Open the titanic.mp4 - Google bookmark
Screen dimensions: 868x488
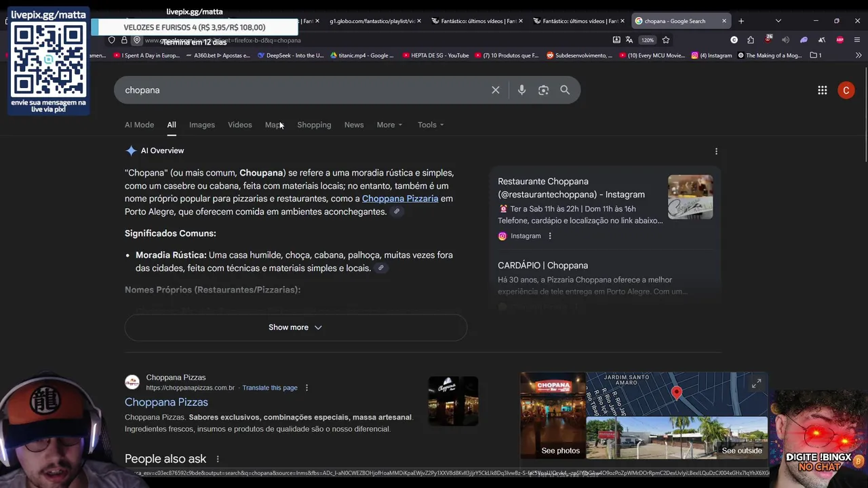tap(361, 56)
